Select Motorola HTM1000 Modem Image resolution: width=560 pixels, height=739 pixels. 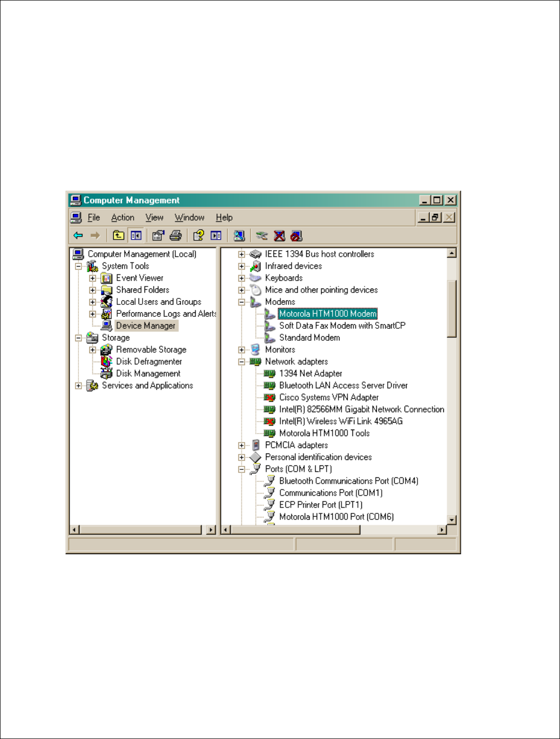(328, 314)
